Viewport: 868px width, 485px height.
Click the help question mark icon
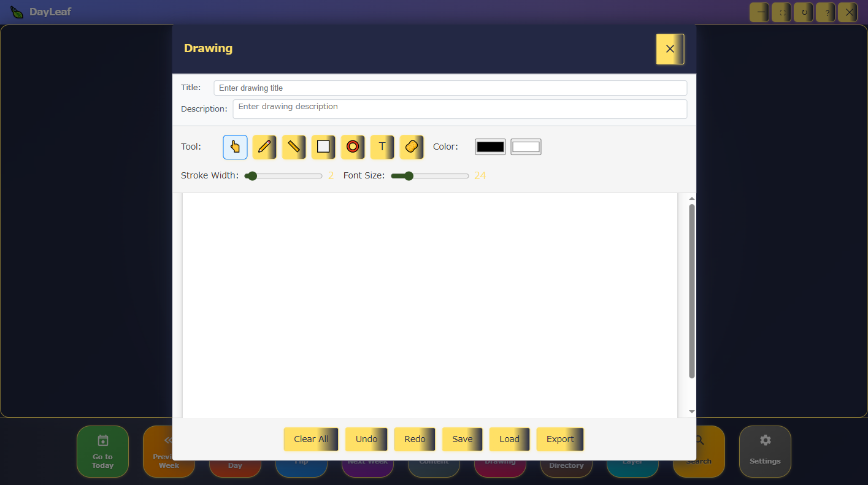[x=826, y=12]
